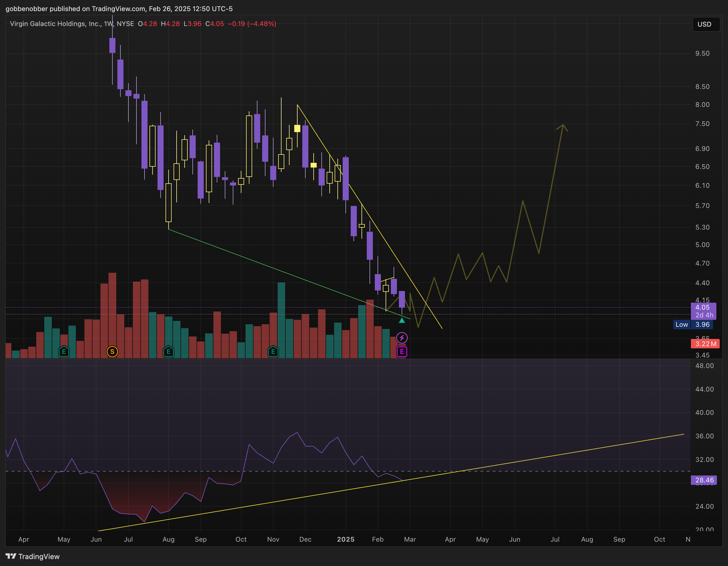Click the Low 3.96 price label

693,325
